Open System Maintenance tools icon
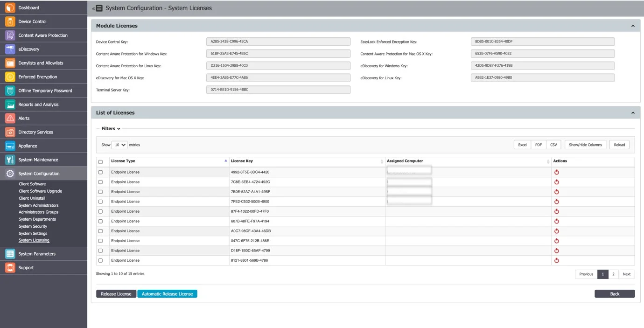The width and height of the screenshot is (644, 328). (x=10, y=160)
